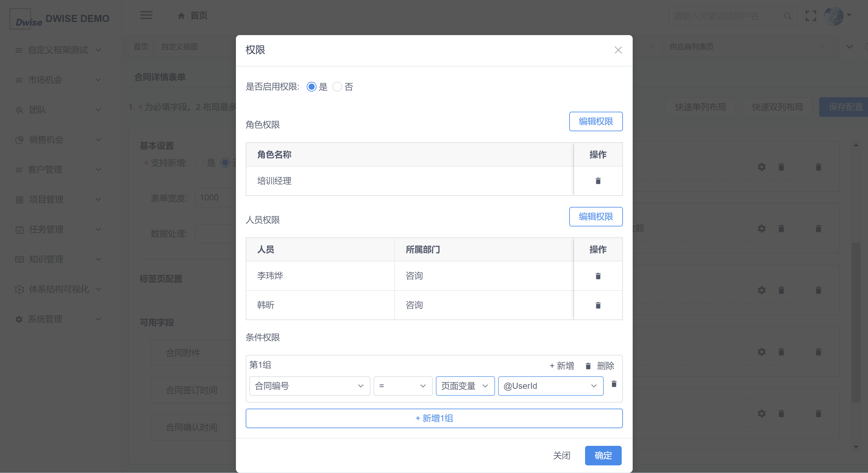Click the 确定 confirm button

tap(603, 456)
